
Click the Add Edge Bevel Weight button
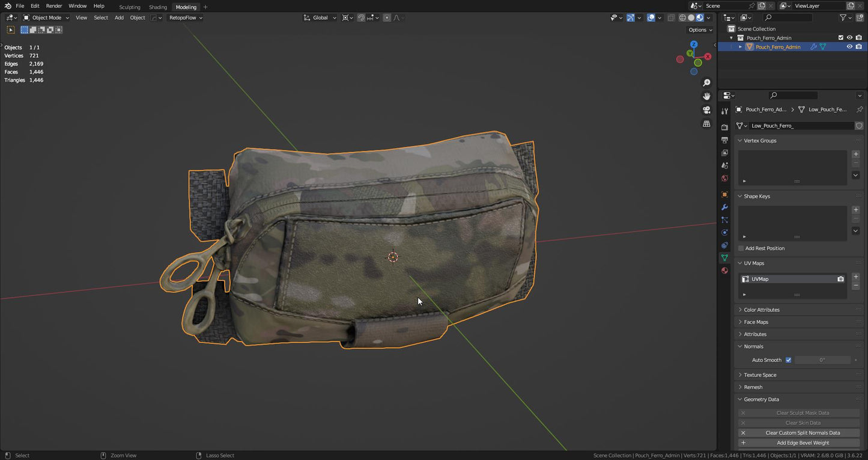(802, 443)
